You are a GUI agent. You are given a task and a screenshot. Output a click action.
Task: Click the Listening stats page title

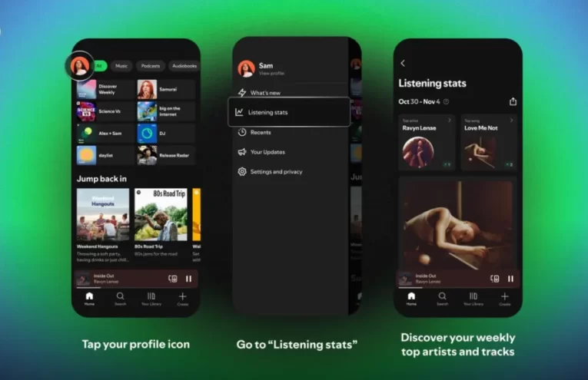click(x=433, y=83)
